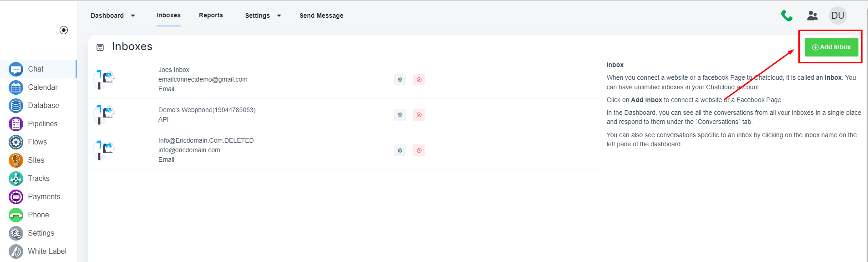Open the Chat section in sidebar
Viewport: 868px width, 262px height.
pos(36,69)
